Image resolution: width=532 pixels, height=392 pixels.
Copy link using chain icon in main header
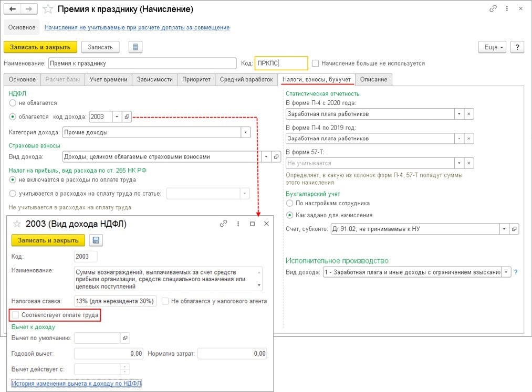[493, 9]
